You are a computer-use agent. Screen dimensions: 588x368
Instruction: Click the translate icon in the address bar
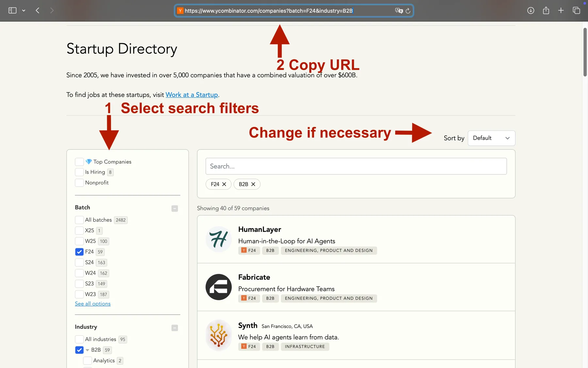click(399, 11)
